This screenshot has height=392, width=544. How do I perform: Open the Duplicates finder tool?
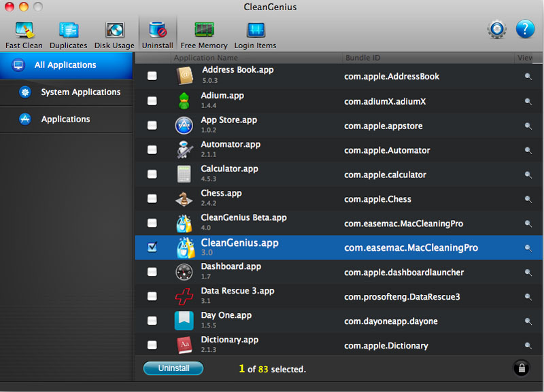69,35
